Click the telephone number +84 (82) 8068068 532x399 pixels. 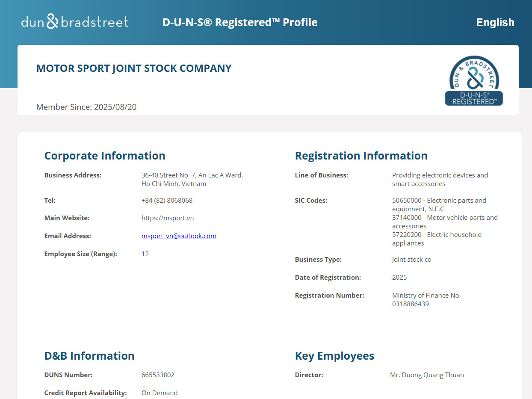[167, 201]
